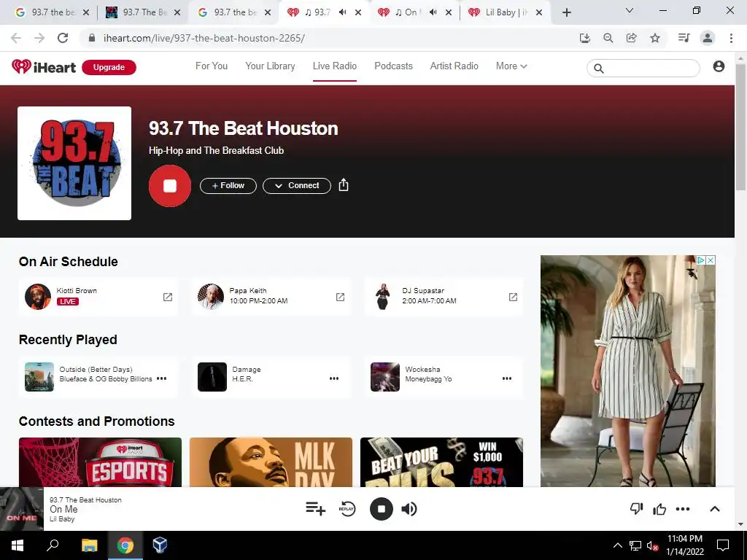This screenshot has width=747, height=560.
Task: Open options for Outside (Better Days) song
Action: (162, 378)
